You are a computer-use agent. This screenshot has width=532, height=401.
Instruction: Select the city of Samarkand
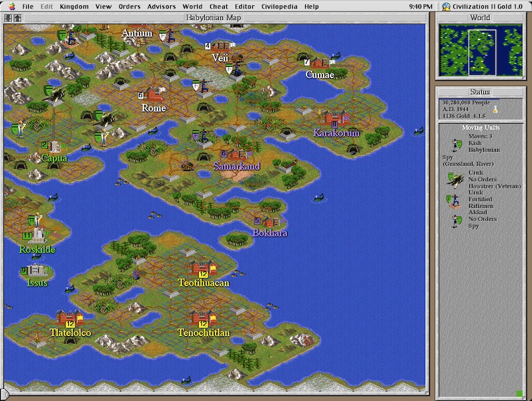click(237, 155)
